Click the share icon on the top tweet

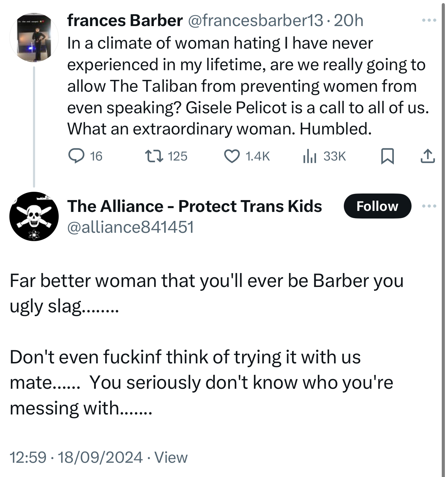tap(428, 156)
